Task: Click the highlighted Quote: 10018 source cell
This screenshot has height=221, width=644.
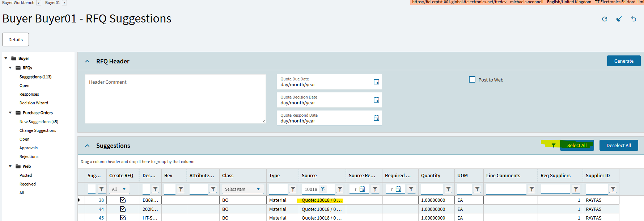Action: pyautogui.click(x=322, y=200)
